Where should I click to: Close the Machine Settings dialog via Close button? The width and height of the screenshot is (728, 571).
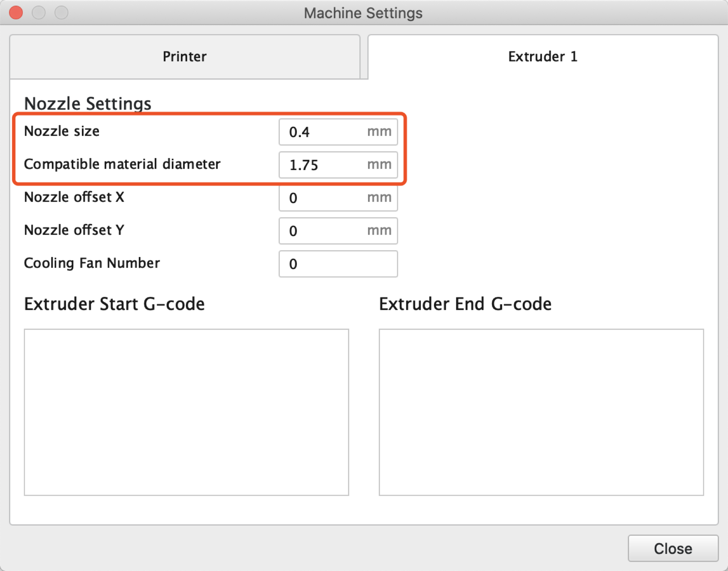(673, 548)
